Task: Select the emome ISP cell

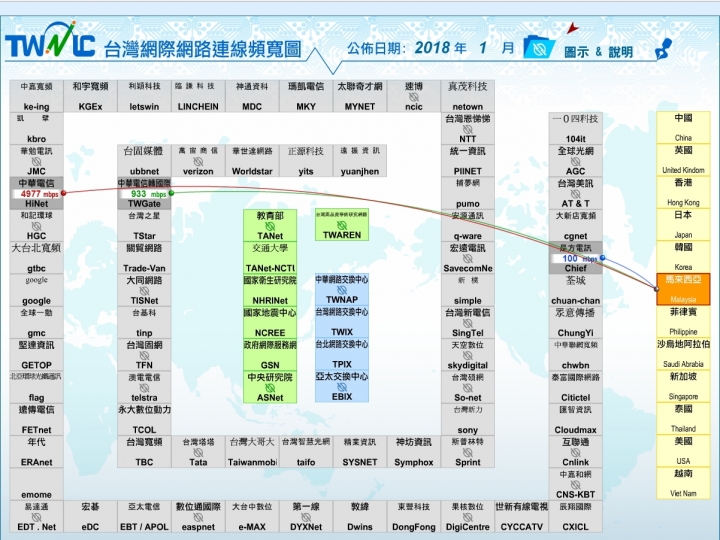Action: click(36, 485)
